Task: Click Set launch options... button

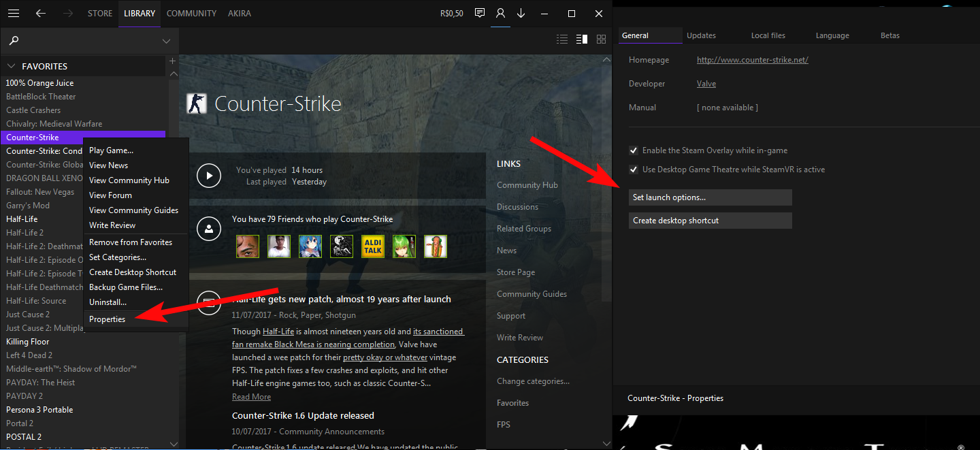Action: point(710,197)
